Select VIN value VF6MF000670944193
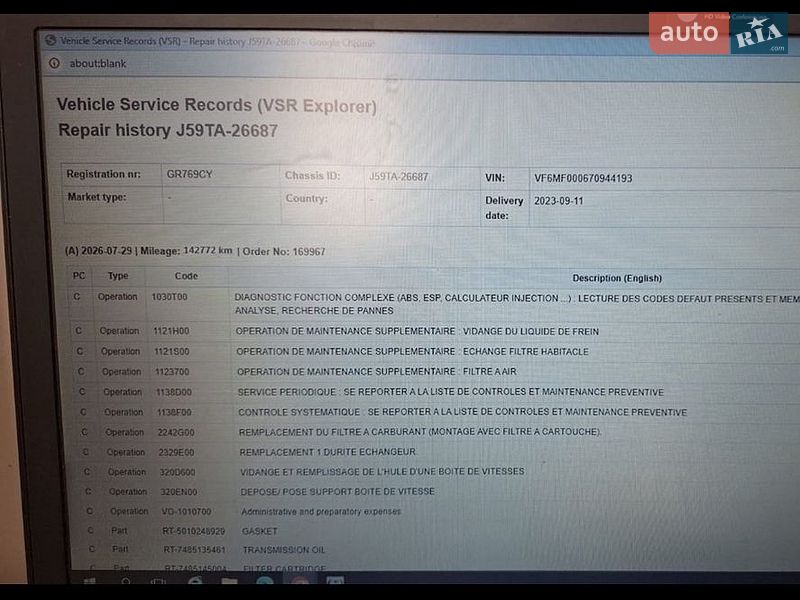The height and width of the screenshot is (600, 800). 583,178
